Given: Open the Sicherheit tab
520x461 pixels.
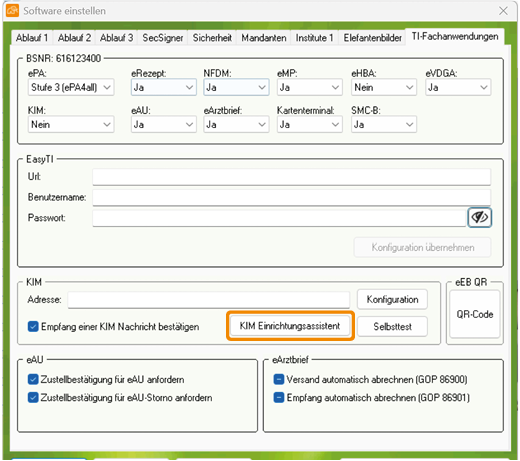Looking at the screenshot, I should tap(212, 38).
